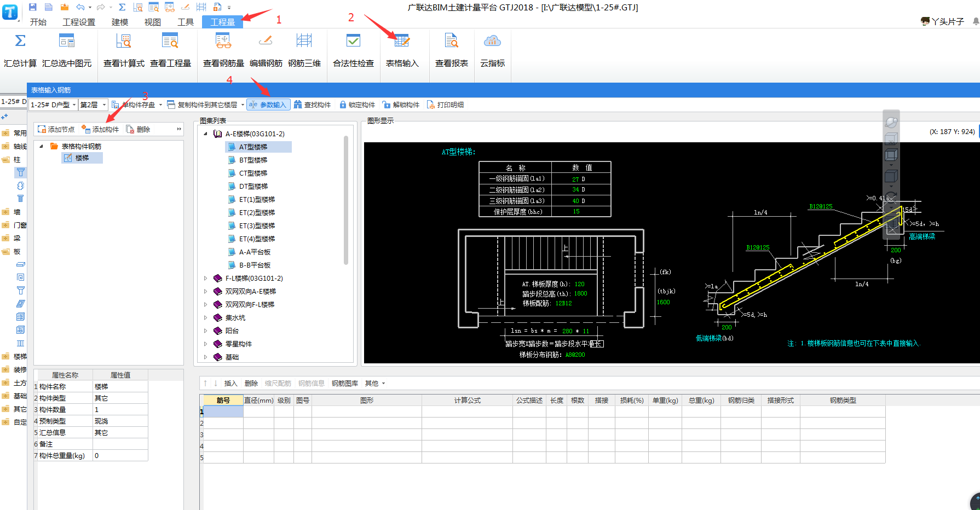Click the 钢筋三维 ribbon icon

coord(304,40)
